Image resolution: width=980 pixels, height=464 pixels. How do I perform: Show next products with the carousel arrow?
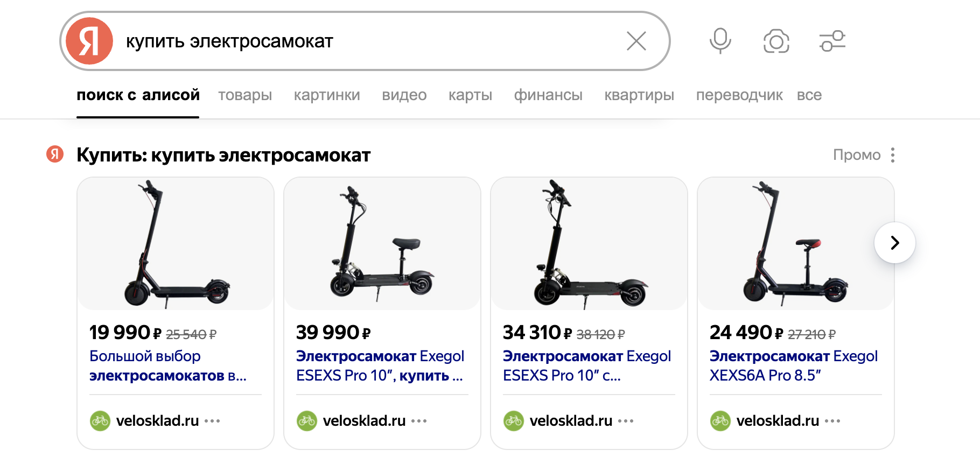point(895,243)
